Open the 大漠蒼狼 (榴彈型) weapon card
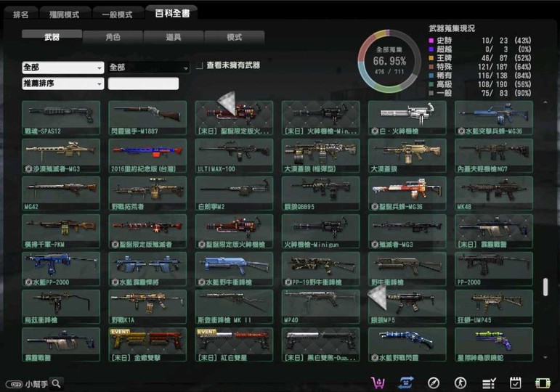The height and width of the screenshot is (392, 560). pos(321,155)
